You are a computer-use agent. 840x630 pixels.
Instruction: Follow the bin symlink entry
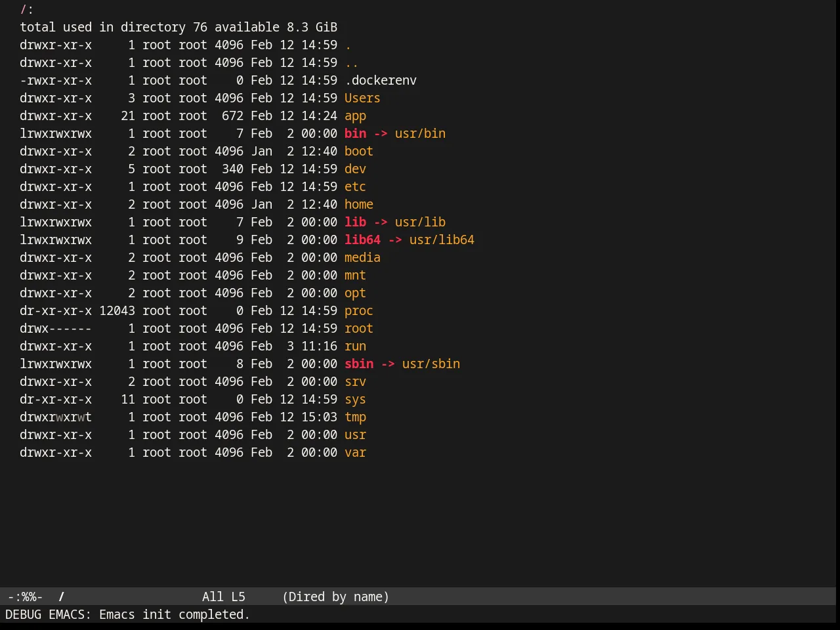pyautogui.click(x=355, y=133)
